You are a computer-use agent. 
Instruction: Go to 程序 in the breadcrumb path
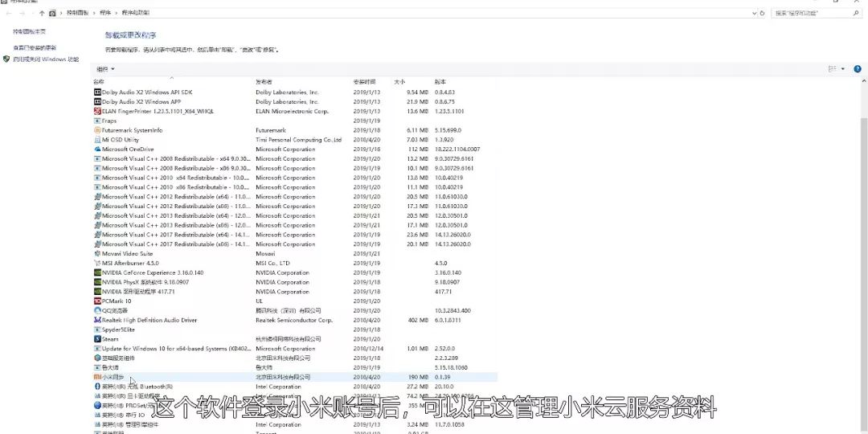[105, 13]
